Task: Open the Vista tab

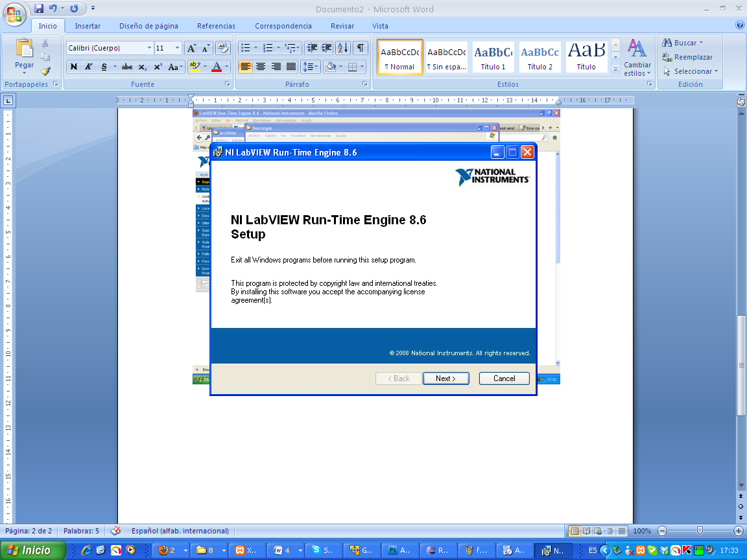Action: (x=380, y=26)
